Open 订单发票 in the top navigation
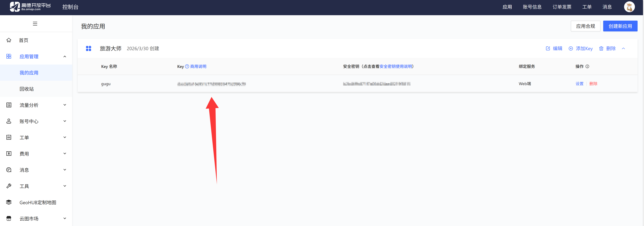This screenshot has width=644, height=226. [x=562, y=7]
